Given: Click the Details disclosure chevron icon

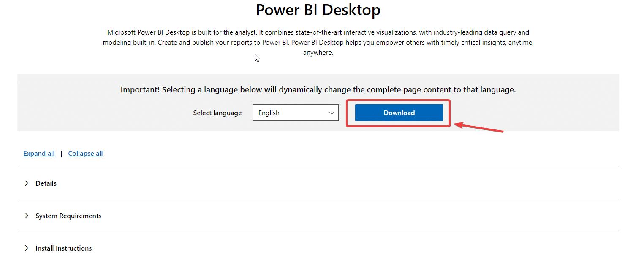Looking at the screenshot, I should (x=27, y=183).
